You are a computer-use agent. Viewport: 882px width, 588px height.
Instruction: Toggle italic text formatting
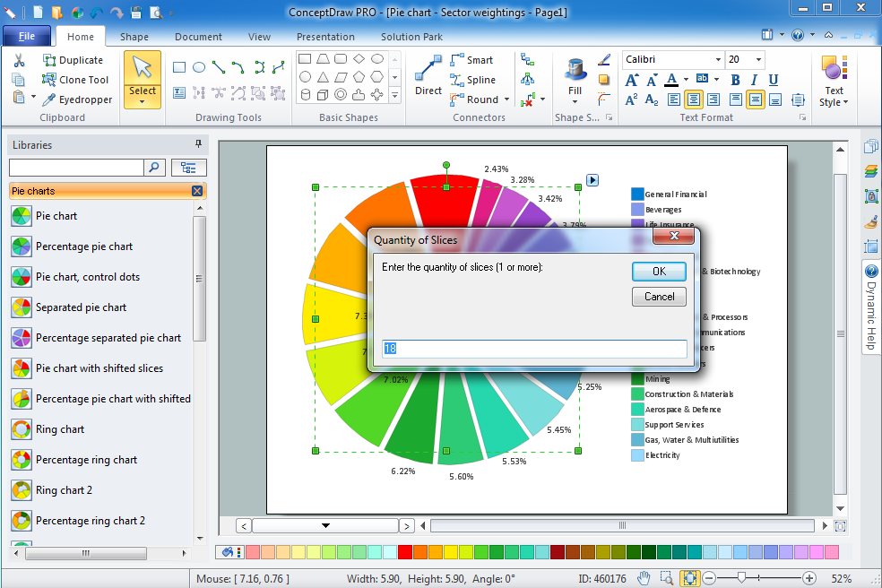[754, 80]
